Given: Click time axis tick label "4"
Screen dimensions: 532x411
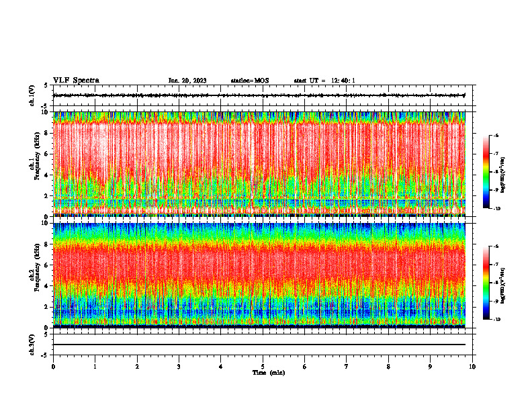Looking at the screenshot, I should (221, 367).
